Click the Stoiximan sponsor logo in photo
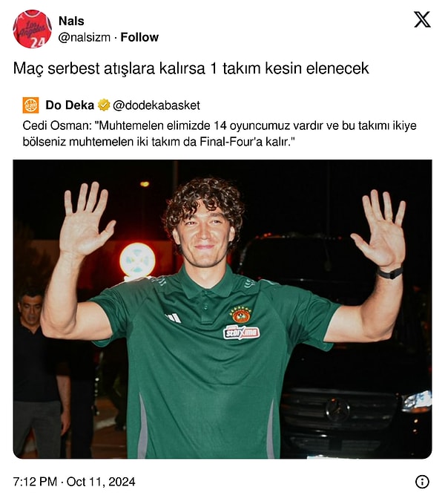Viewport: 445px width, 504px height. pyautogui.click(x=242, y=333)
